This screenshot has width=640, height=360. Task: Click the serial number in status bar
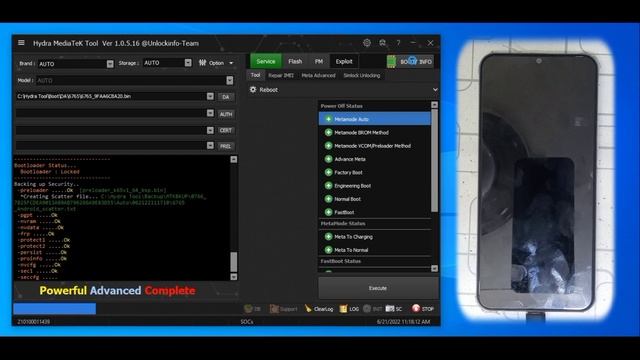click(x=33, y=322)
